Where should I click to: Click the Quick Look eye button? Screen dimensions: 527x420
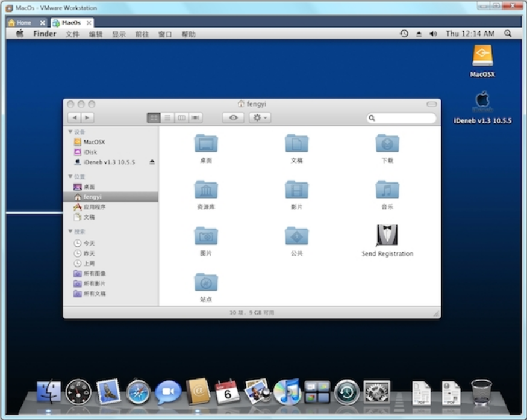click(x=233, y=118)
